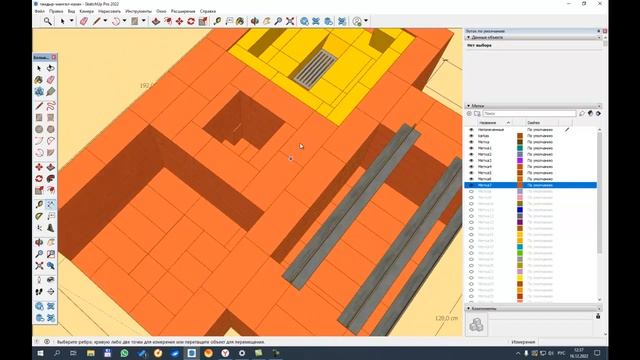Click the second column header right of Название
This screenshot has width=640, height=360.
point(519,122)
